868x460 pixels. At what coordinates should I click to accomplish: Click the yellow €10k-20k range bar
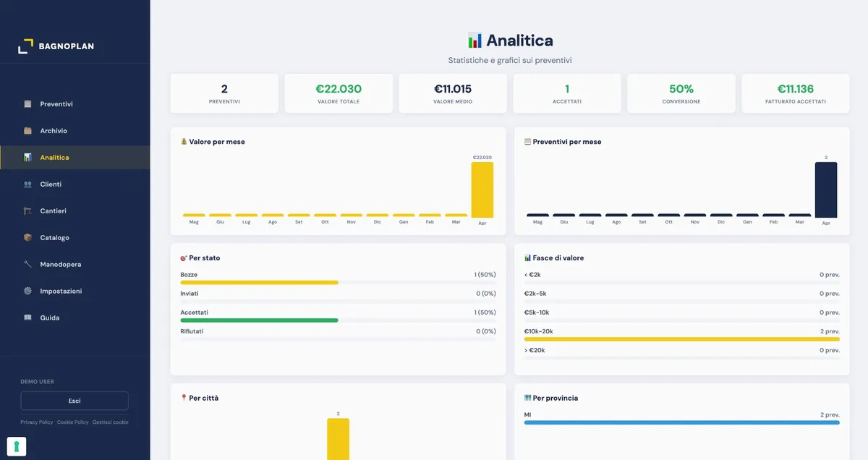click(x=682, y=338)
